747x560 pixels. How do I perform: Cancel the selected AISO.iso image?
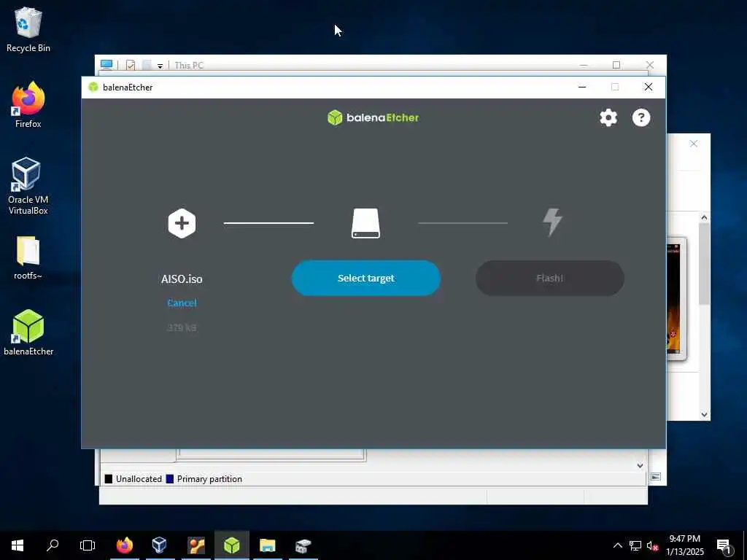coord(182,303)
